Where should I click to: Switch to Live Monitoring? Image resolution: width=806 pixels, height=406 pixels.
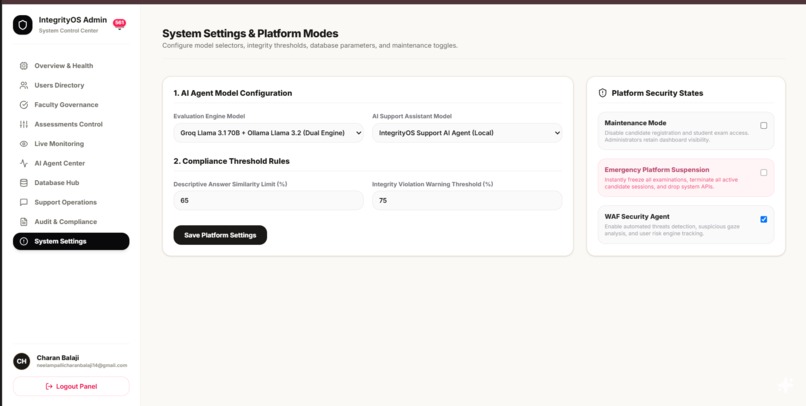click(x=71, y=144)
